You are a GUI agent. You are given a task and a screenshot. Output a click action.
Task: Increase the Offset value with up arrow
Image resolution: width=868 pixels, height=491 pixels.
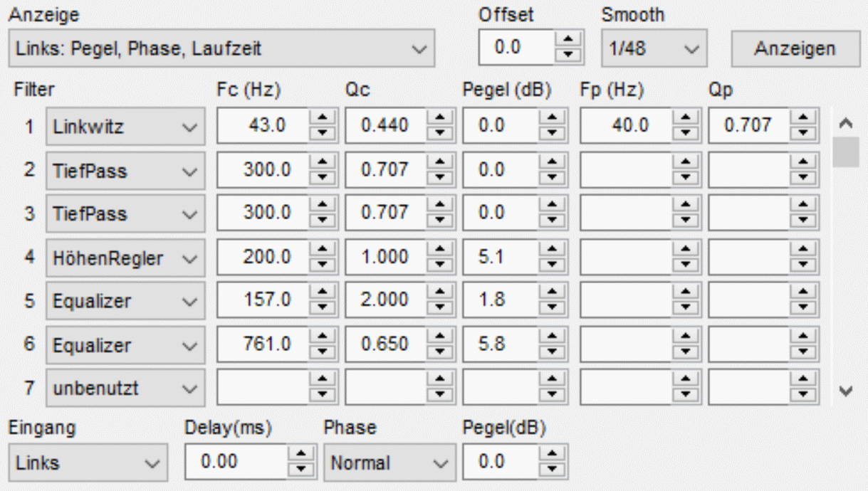coord(567,43)
